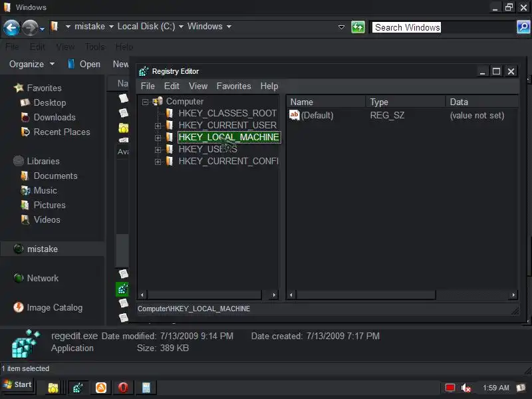Click values pane horizontal scrollbar thumb
Screen dimensions: 532x399
(366, 295)
